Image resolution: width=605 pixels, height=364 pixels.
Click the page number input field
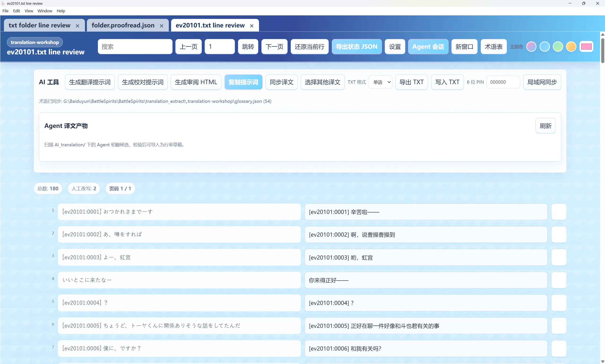tap(220, 47)
